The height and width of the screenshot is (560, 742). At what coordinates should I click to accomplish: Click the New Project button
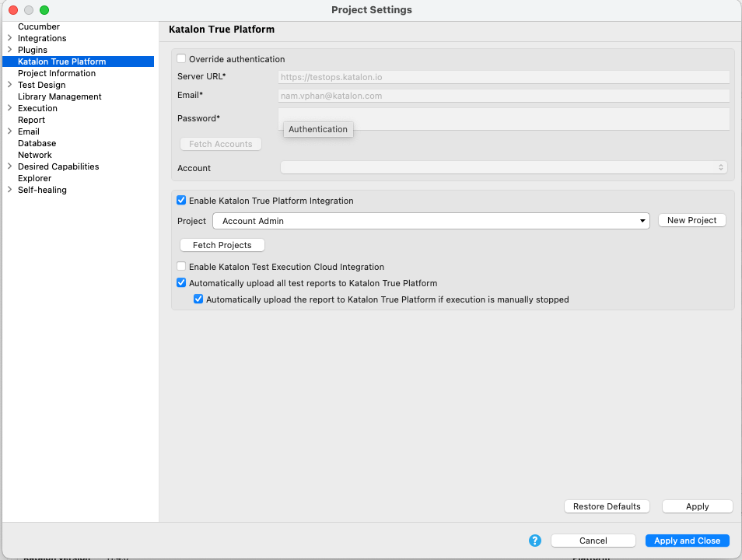(692, 220)
